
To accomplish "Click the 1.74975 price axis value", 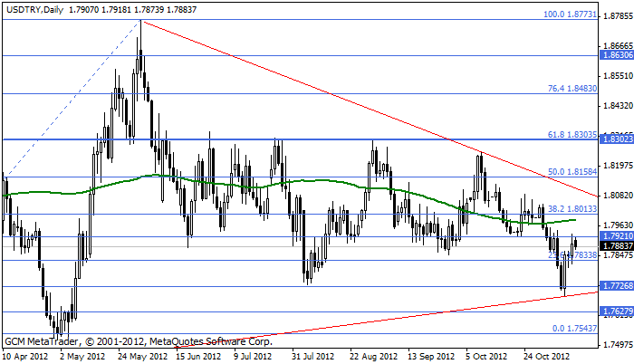I will click(x=618, y=345).
